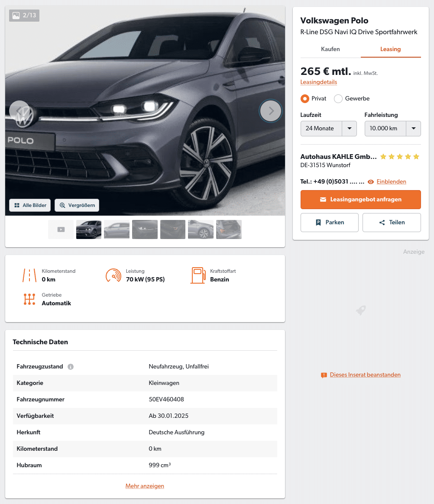Select the Gewerbe radio button
This screenshot has height=504, width=434.
(338, 99)
